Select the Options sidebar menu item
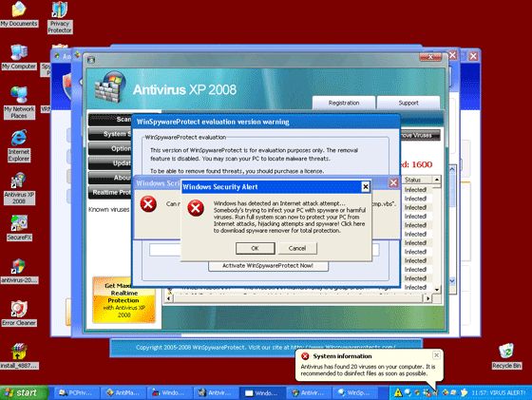 tap(110, 148)
